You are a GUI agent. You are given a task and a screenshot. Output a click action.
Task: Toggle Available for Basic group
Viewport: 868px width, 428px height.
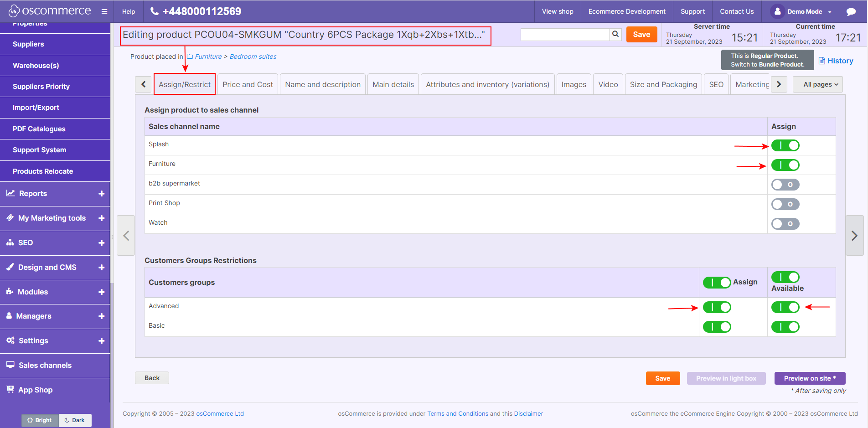tap(785, 327)
